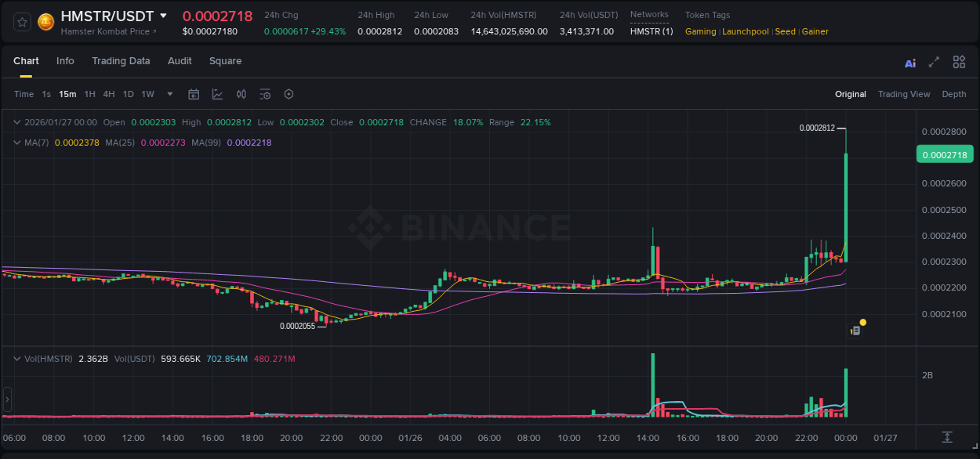
Task: Switch to the Trading Data tab
Action: click(121, 60)
